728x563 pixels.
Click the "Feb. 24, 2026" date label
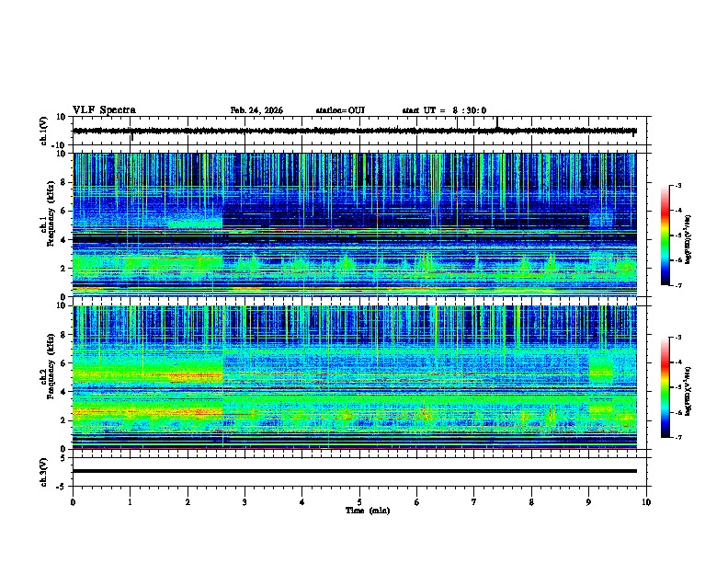click(x=256, y=110)
